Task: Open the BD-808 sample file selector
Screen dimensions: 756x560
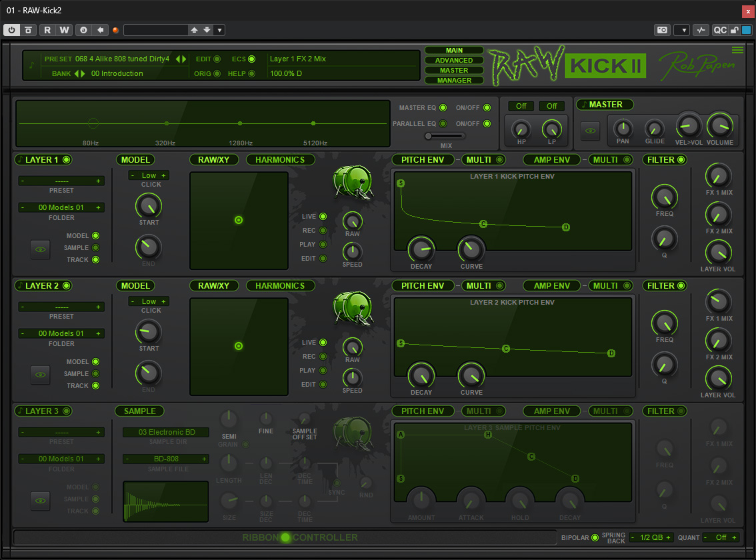Action: coord(166,459)
